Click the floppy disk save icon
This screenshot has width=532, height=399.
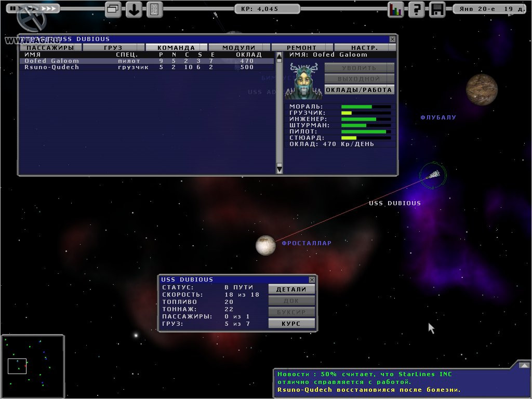[437, 9]
